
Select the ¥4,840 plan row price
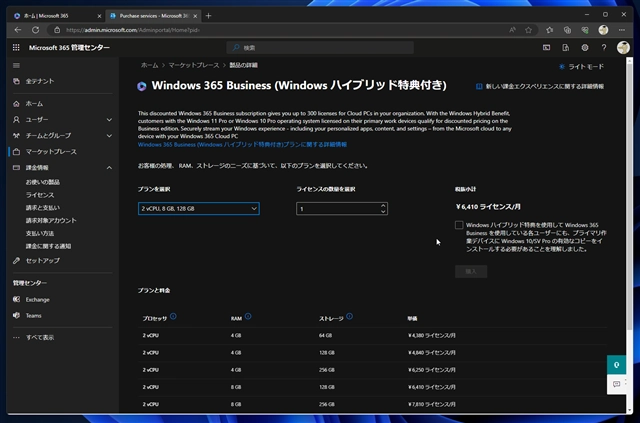[x=432, y=353]
